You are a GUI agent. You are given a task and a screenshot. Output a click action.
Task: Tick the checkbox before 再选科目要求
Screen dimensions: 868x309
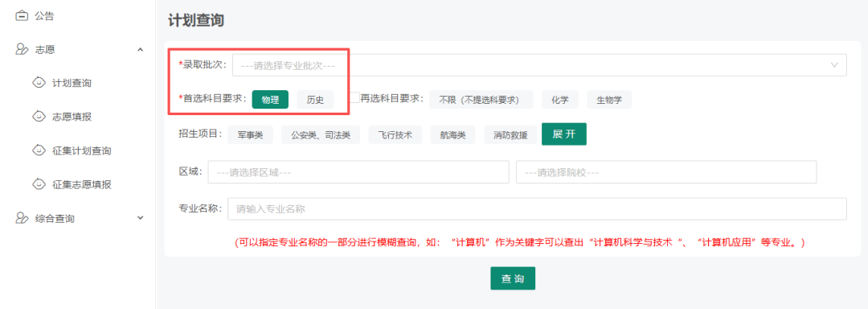(354, 97)
